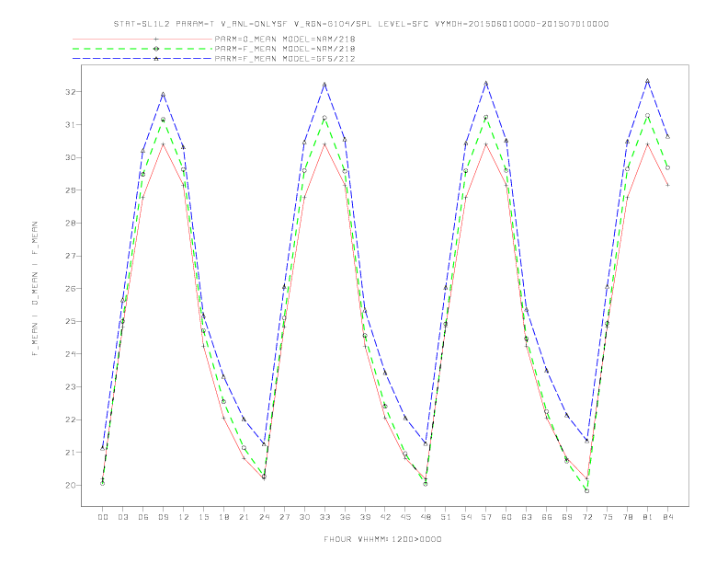Click x-axis forecast hour label 48

coord(426,517)
